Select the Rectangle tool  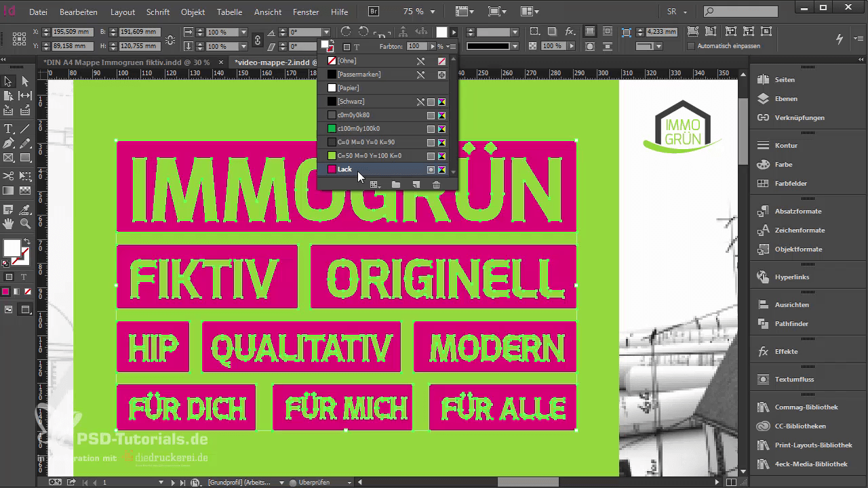coord(25,158)
